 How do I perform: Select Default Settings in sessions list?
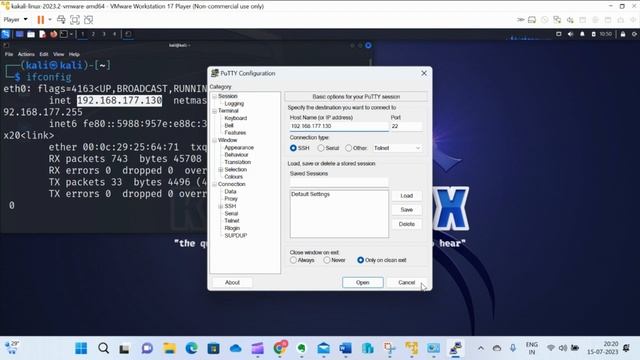pyautogui.click(x=311, y=194)
